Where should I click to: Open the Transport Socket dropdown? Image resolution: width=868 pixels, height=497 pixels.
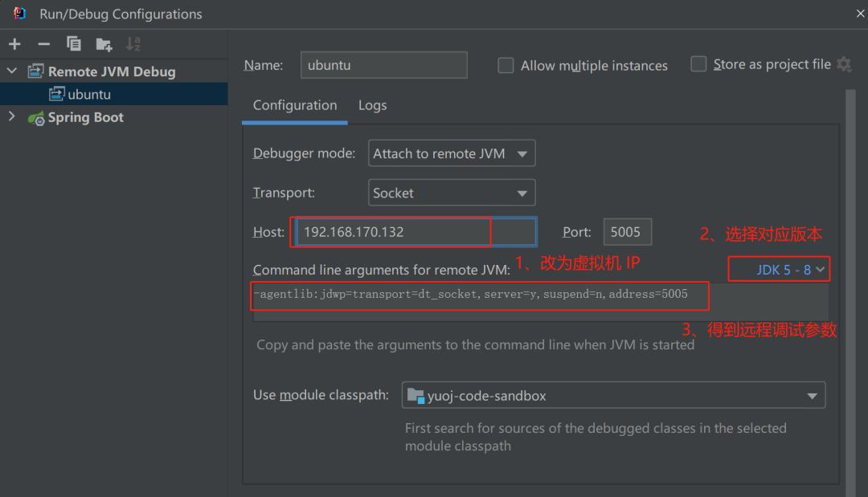click(x=452, y=193)
